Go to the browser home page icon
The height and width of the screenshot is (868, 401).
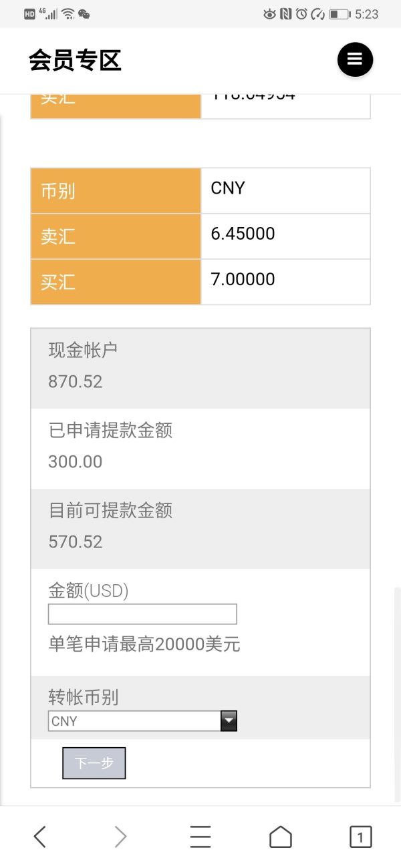pos(281,836)
